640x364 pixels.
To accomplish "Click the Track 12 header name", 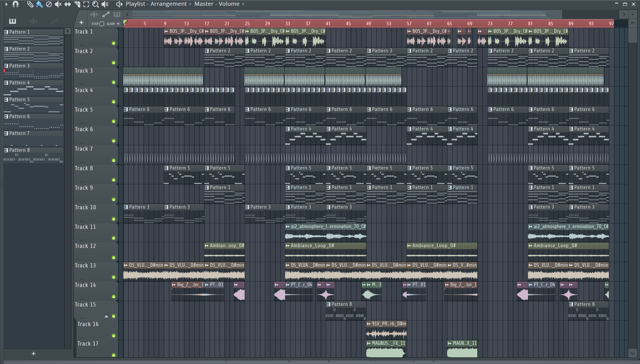I will 85,246.
